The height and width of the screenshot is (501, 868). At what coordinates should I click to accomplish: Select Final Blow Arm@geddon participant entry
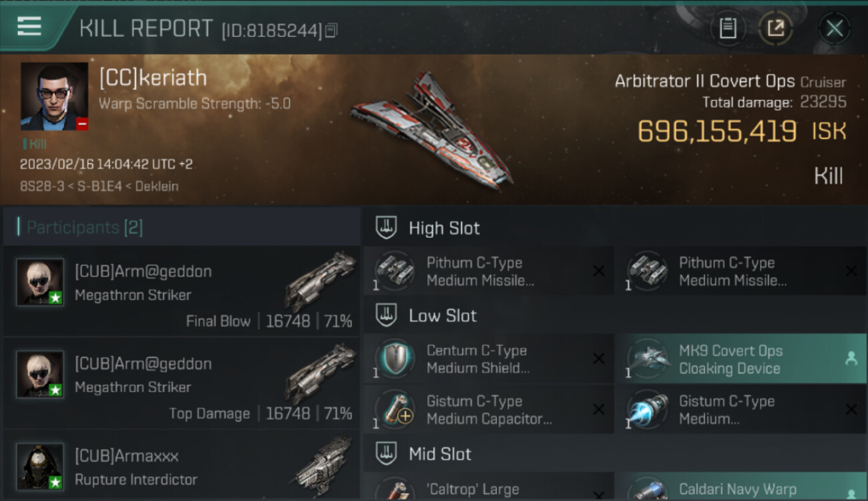pos(182,291)
